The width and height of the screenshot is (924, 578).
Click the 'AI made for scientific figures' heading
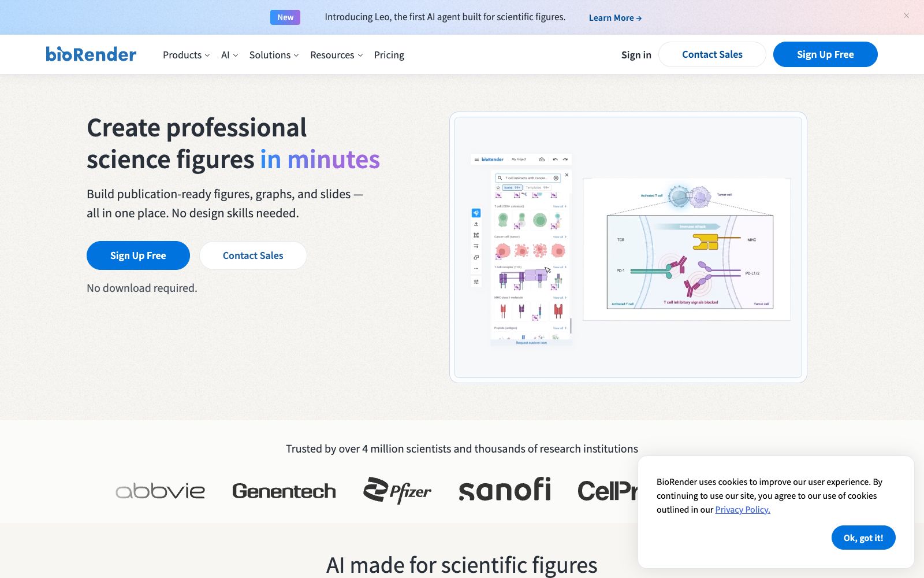[x=462, y=565]
